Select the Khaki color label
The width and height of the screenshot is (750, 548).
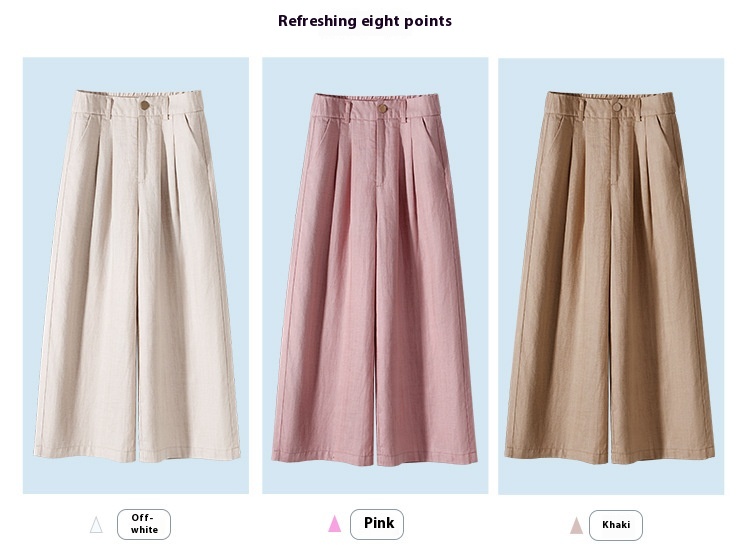click(616, 525)
